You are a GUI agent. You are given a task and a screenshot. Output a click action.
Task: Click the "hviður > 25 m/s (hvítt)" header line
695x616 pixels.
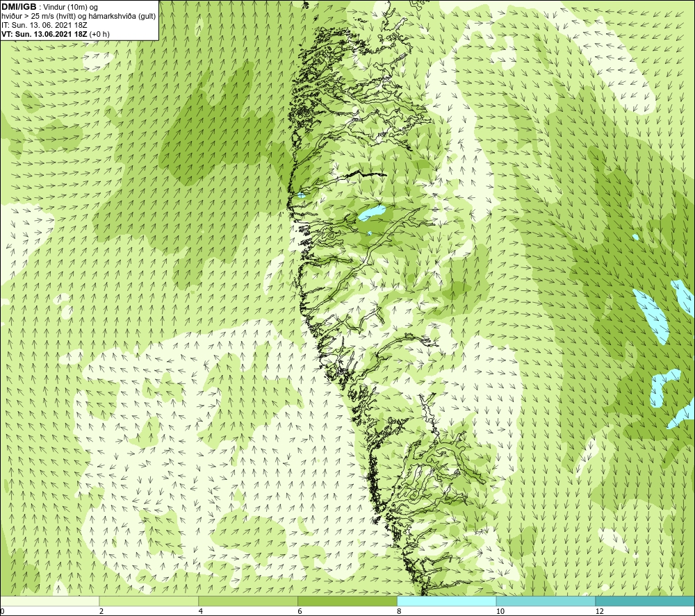(x=79, y=17)
